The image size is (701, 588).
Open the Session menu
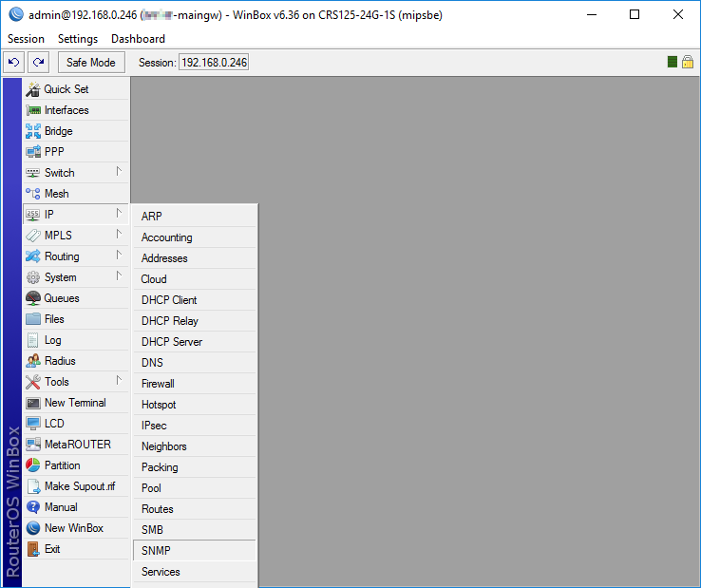[x=26, y=39]
